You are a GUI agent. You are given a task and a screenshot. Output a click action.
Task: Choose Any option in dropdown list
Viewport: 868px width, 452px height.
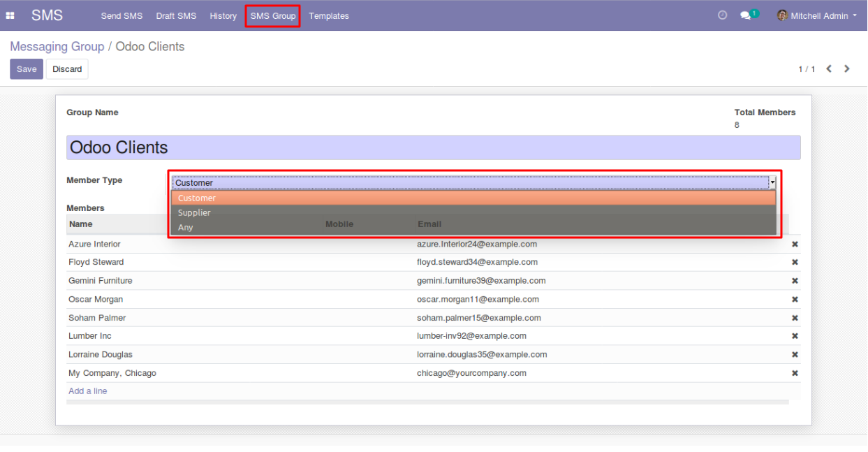tap(473, 227)
